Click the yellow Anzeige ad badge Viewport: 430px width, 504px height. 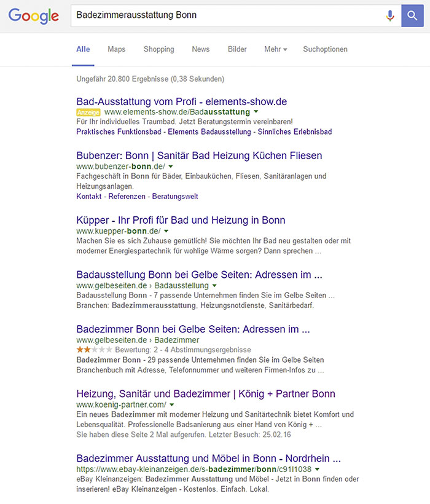[88, 112]
